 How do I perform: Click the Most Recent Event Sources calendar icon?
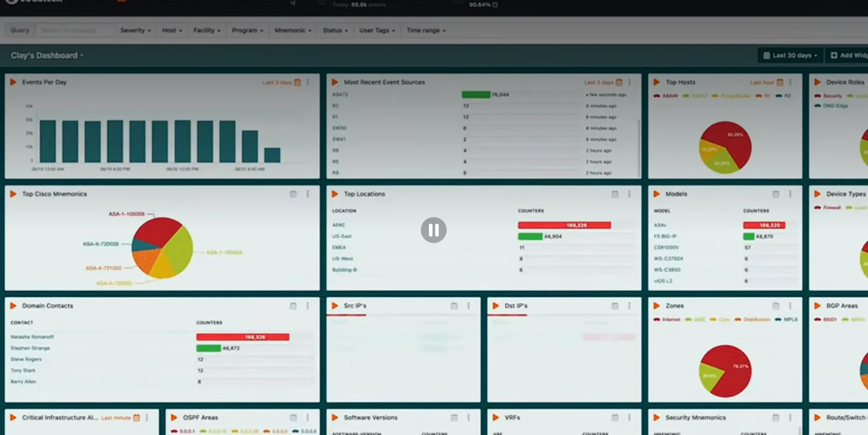[x=619, y=82]
